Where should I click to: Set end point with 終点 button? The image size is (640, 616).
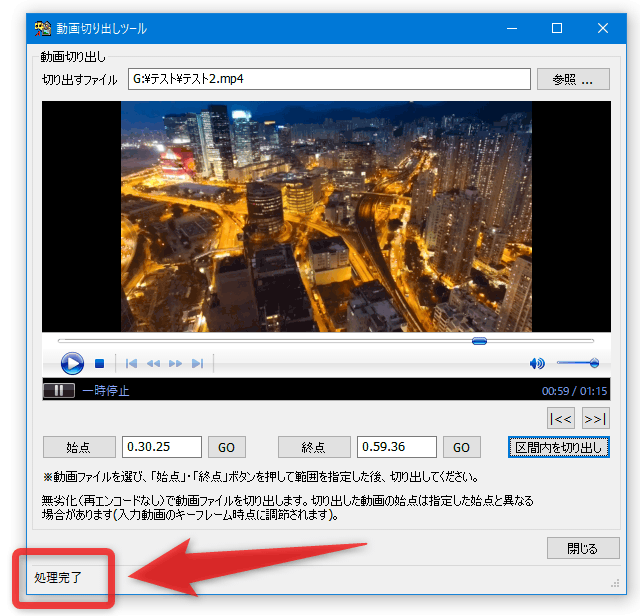(314, 447)
